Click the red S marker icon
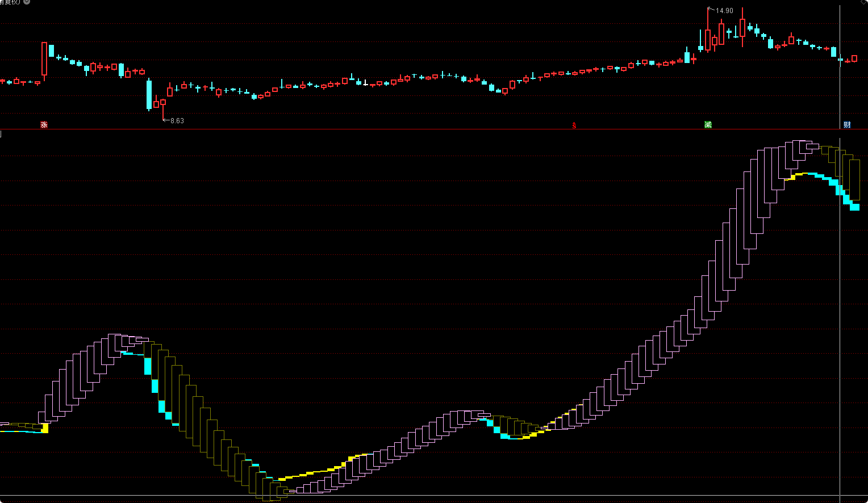Screen dimensions: 868x503 (x=574, y=125)
